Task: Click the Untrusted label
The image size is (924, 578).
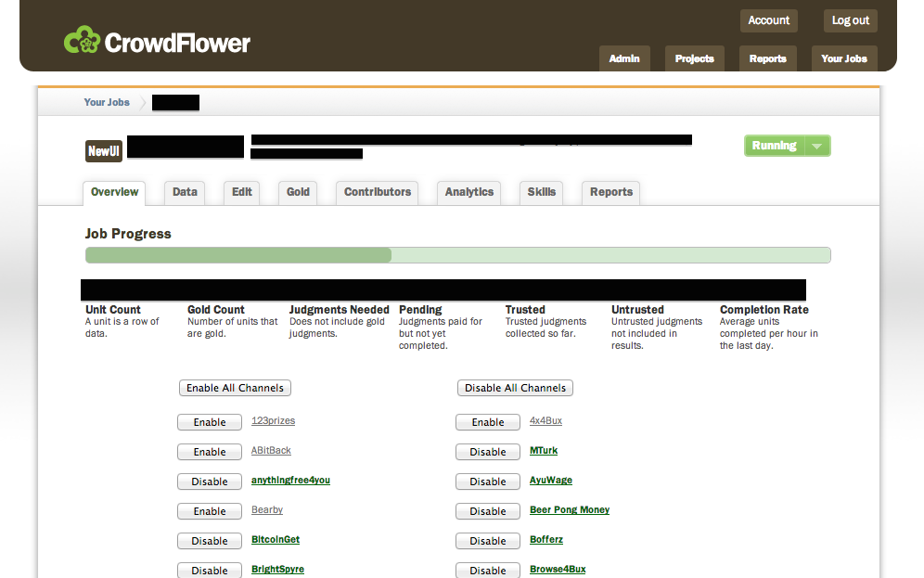Action: point(637,310)
